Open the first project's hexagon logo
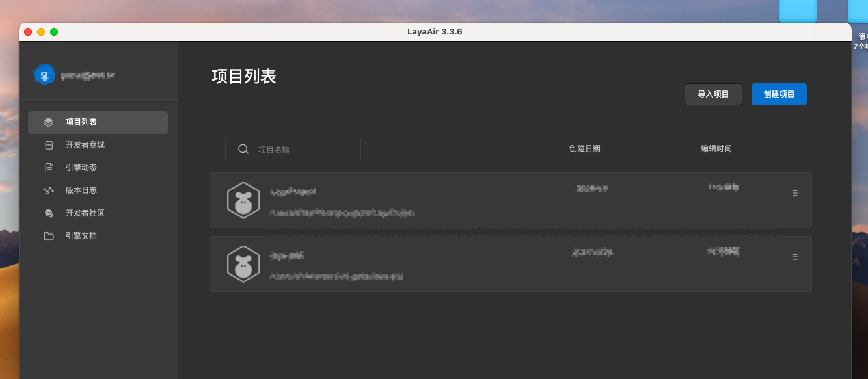This screenshot has width=868, height=379. coord(243,200)
